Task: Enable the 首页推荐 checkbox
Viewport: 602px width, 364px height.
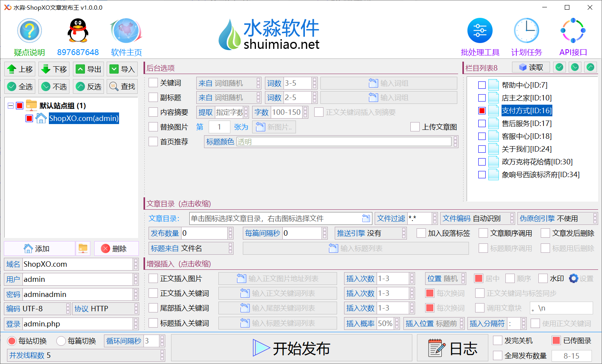Action: click(x=153, y=141)
